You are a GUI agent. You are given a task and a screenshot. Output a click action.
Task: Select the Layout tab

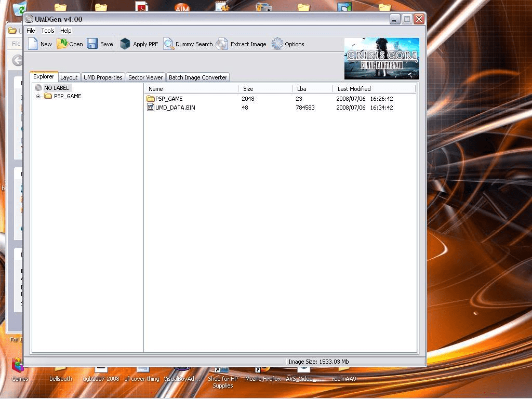pos(69,77)
